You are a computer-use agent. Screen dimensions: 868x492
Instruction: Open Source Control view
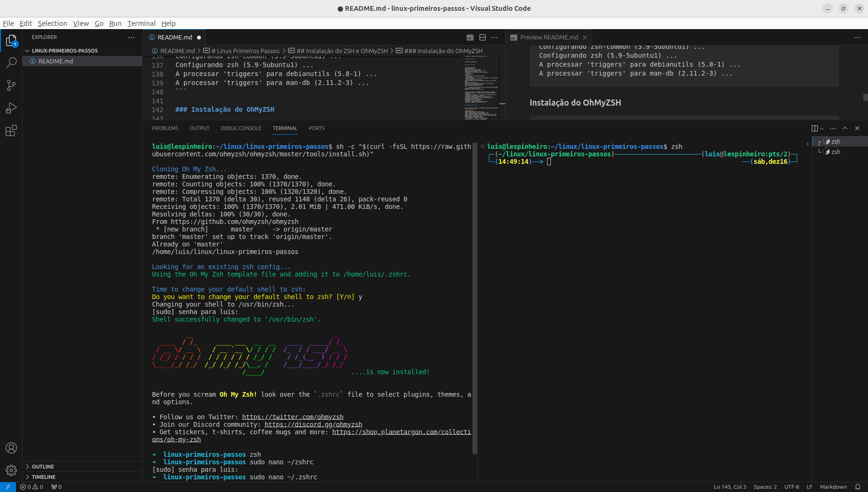[x=11, y=85]
